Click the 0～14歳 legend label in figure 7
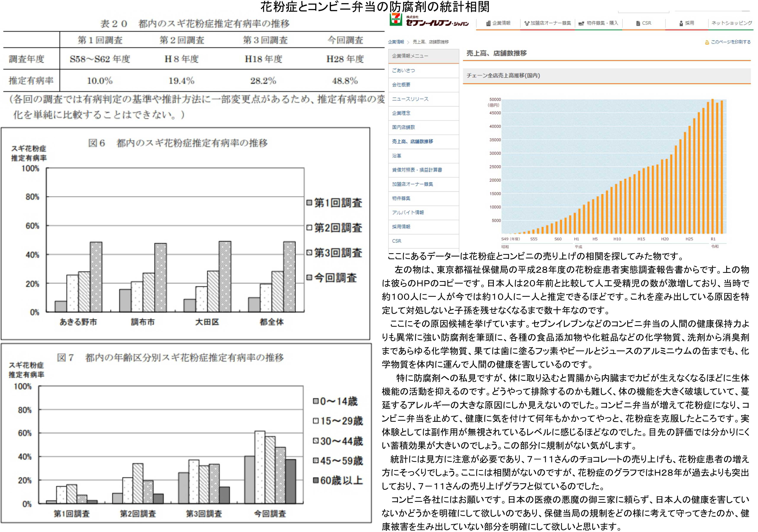 [x=339, y=401]
